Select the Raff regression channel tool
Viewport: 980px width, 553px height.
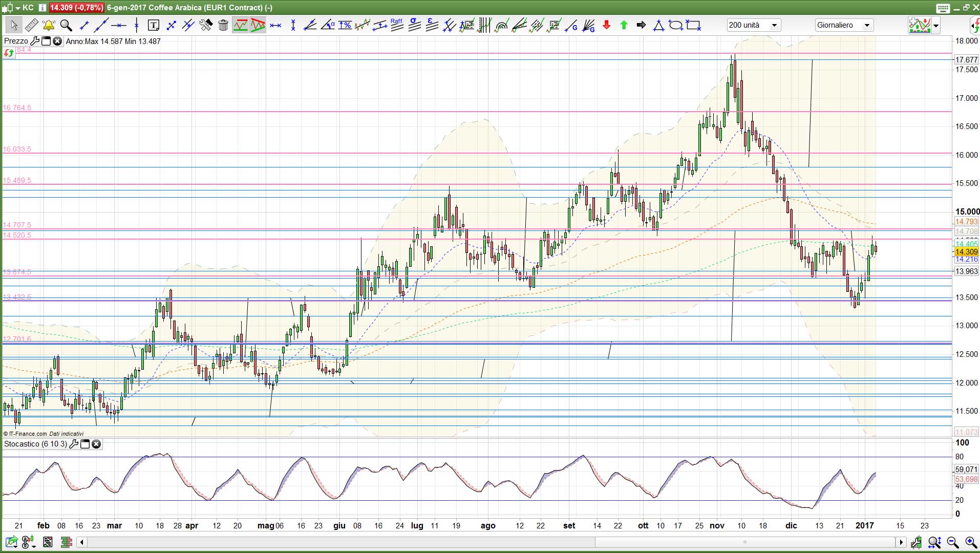coord(397,25)
